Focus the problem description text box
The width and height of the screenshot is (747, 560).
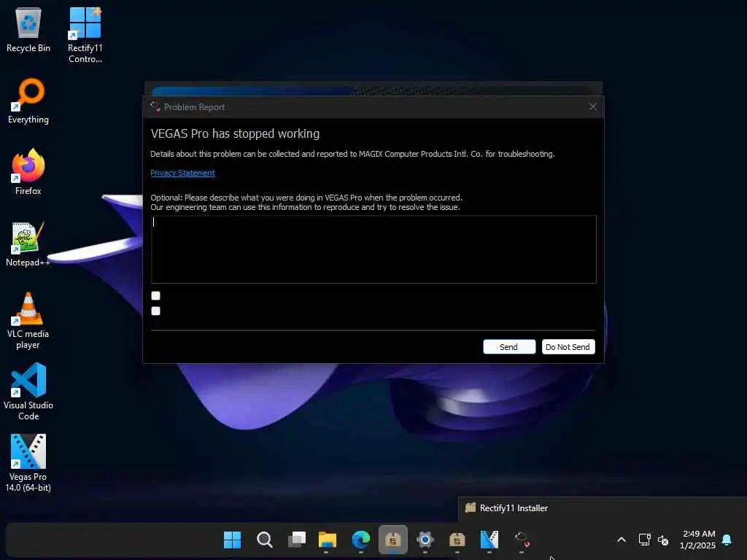click(x=373, y=249)
